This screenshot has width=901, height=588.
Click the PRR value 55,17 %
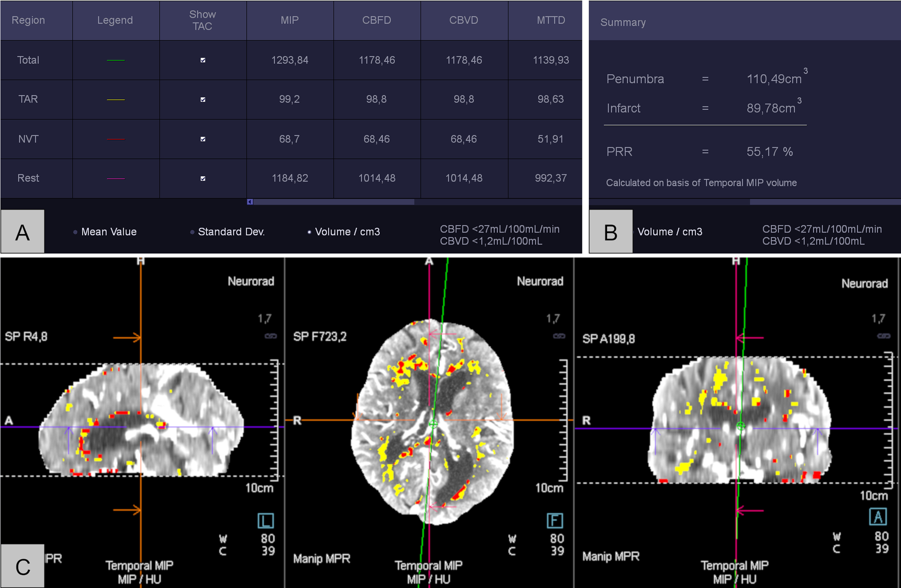770,152
